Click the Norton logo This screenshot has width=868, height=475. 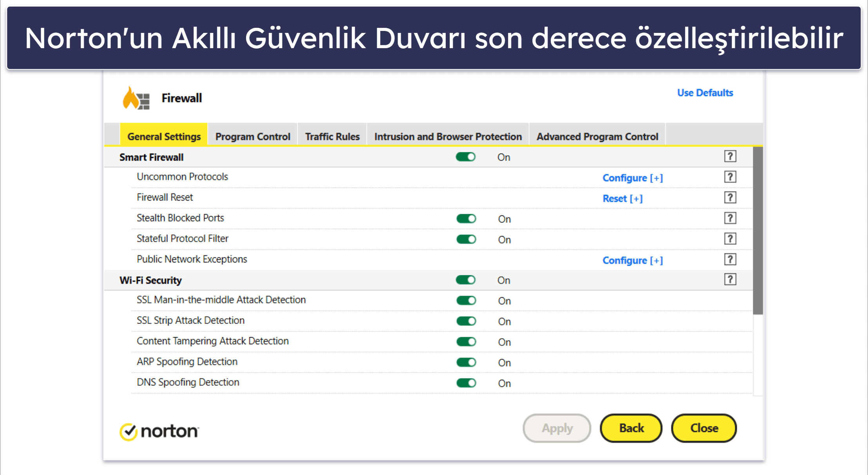coord(159,431)
